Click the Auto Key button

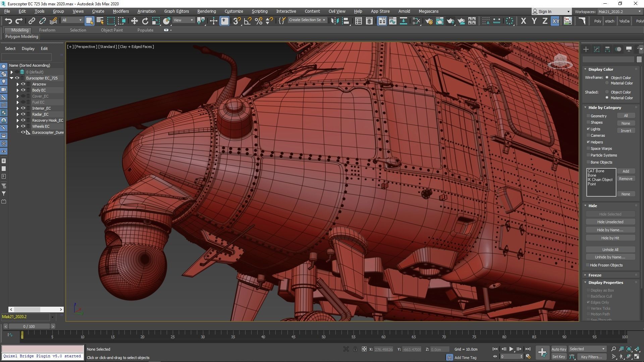558,349
